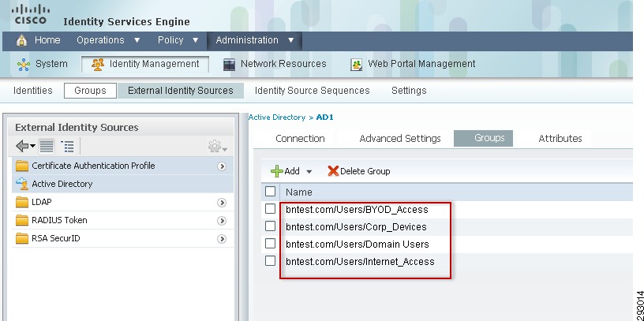Click the Delete Group button
The image size is (644, 321).
pos(359,171)
